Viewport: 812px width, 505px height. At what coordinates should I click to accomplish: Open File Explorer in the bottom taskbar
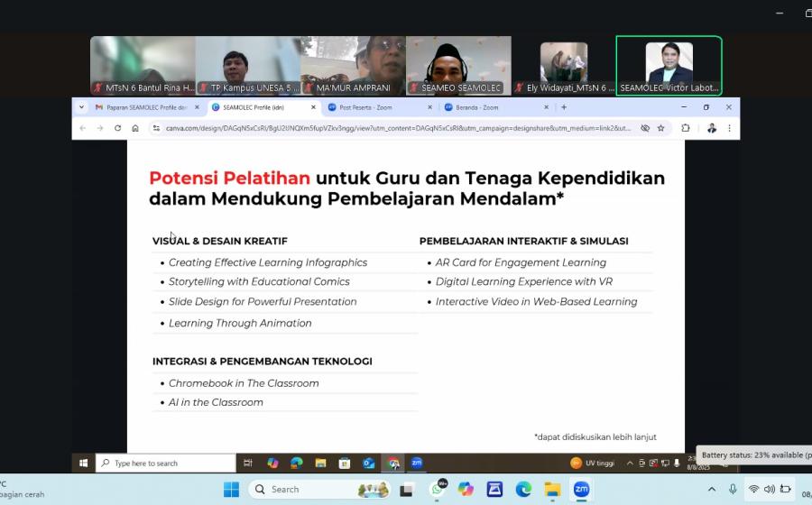(552, 490)
